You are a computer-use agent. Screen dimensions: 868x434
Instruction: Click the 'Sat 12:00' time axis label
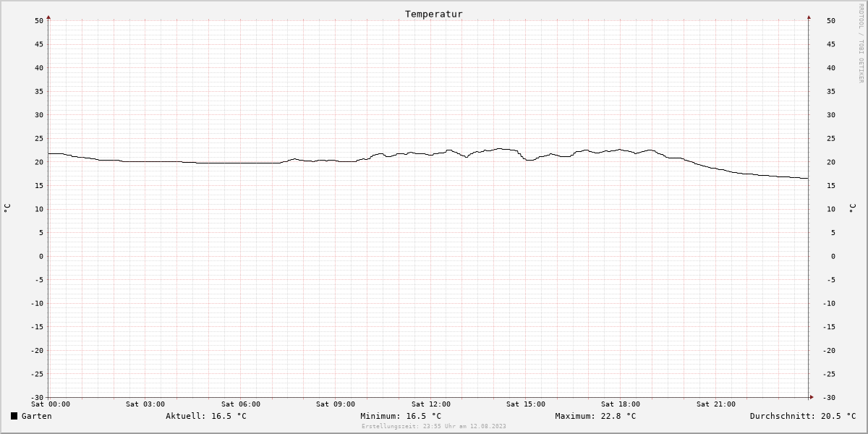pos(431,404)
